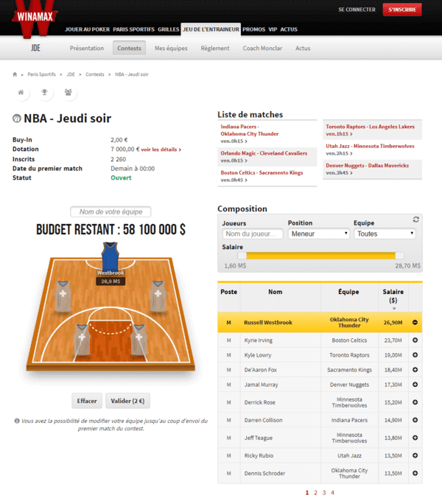Image resolution: width=442 pixels, height=504 pixels.
Task: Click Contests breadcrumb link
Action: [95, 74]
